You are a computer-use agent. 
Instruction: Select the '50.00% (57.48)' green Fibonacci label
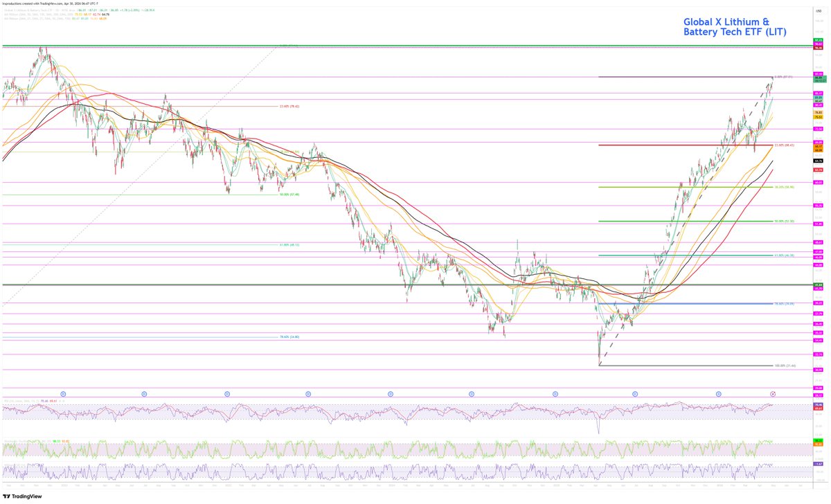click(289, 195)
